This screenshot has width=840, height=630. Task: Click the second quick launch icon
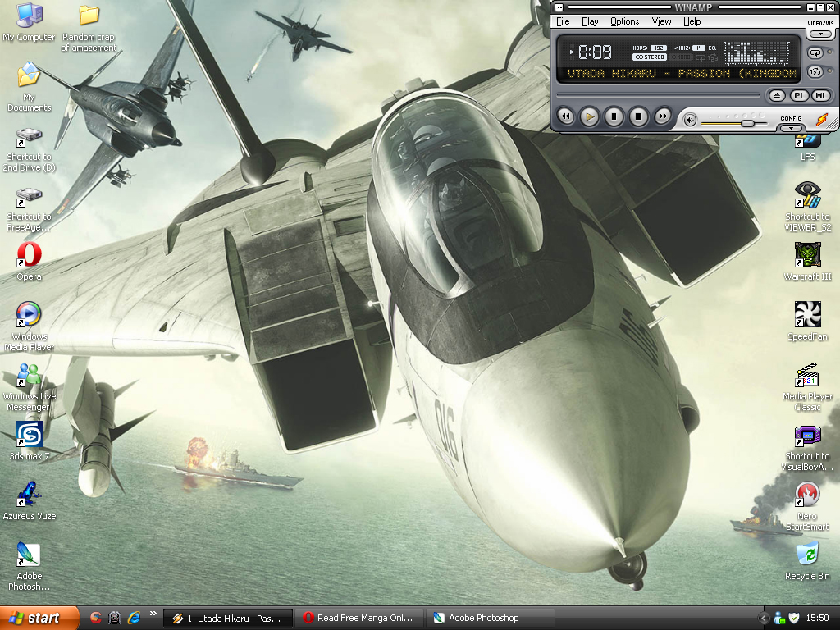pyautogui.click(x=115, y=618)
